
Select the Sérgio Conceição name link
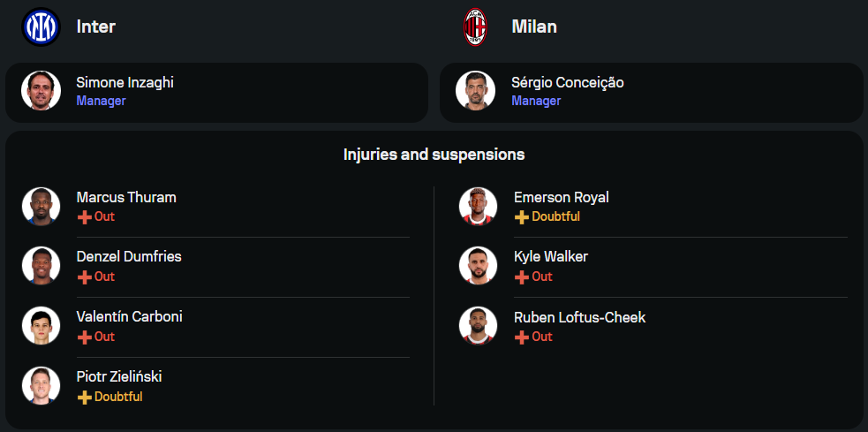click(567, 82)
